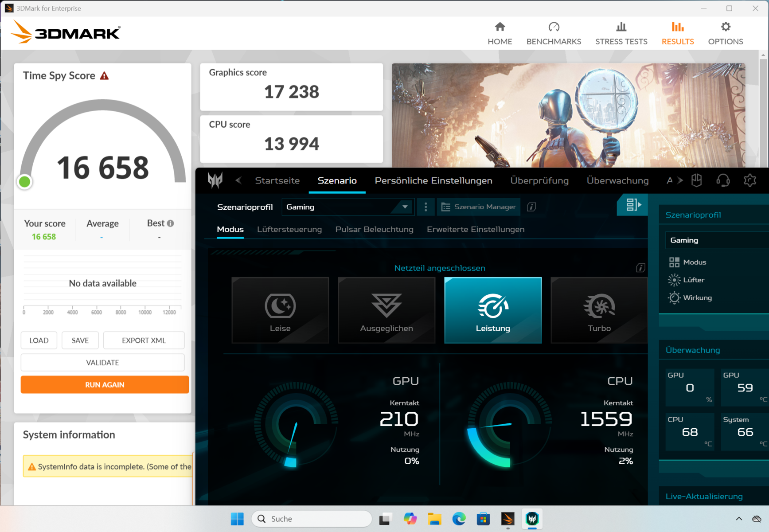Open the Gaming profile field in the side panel

pos(717,240)
